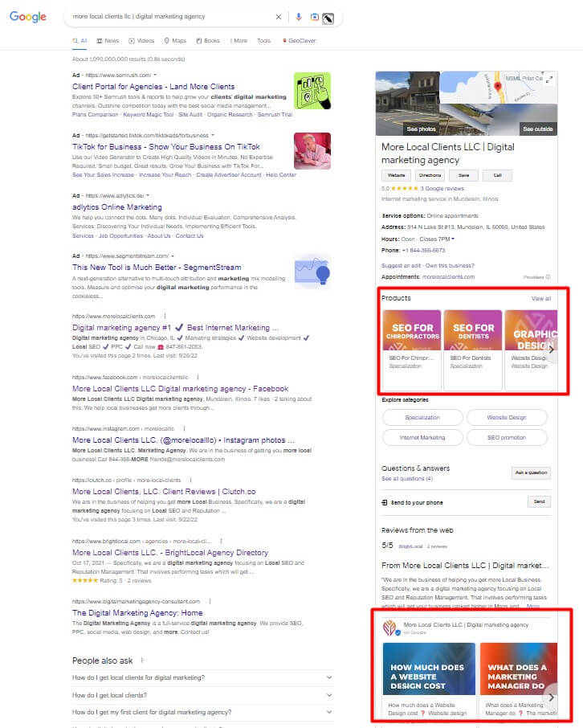Image resolution: width=583 pixels, height=728 pixels.
Task: Click the More Local Clients post logo
Action: tap(390, 628)
